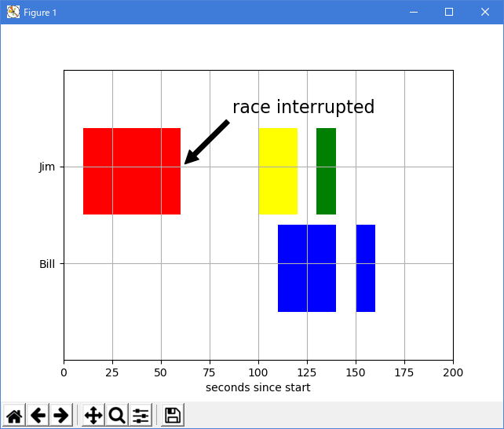The width and height of the screenshot is (504, 429).
Task: Go forward to the next view
Action: coord(61,415)
